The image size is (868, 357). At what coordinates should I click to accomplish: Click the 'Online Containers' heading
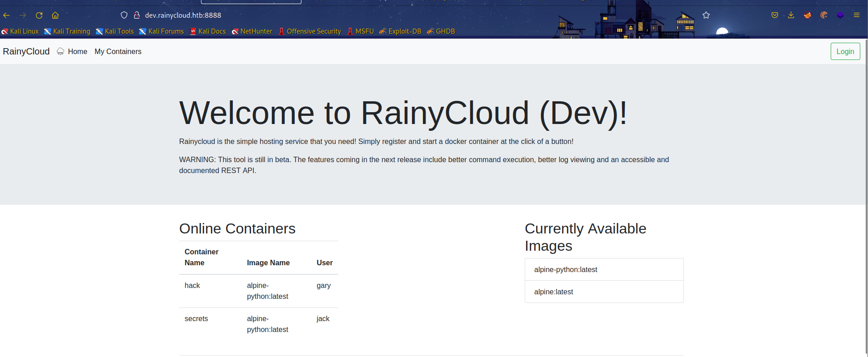237,228
